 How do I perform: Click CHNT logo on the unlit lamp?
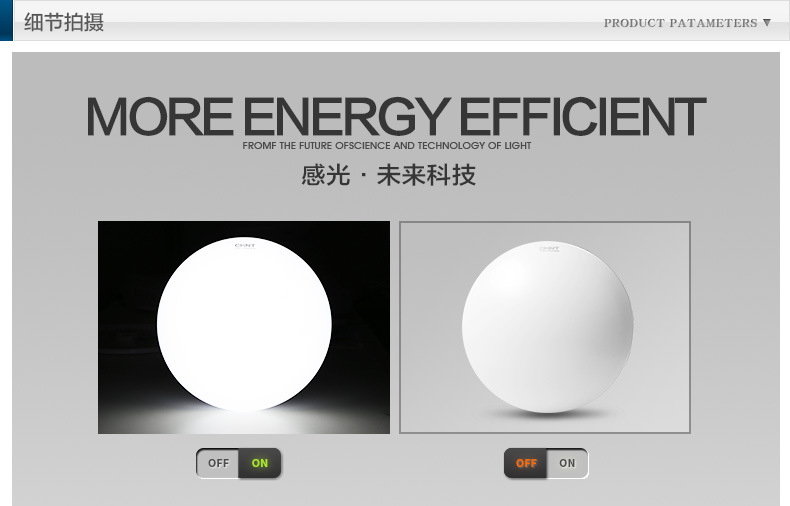549,249
